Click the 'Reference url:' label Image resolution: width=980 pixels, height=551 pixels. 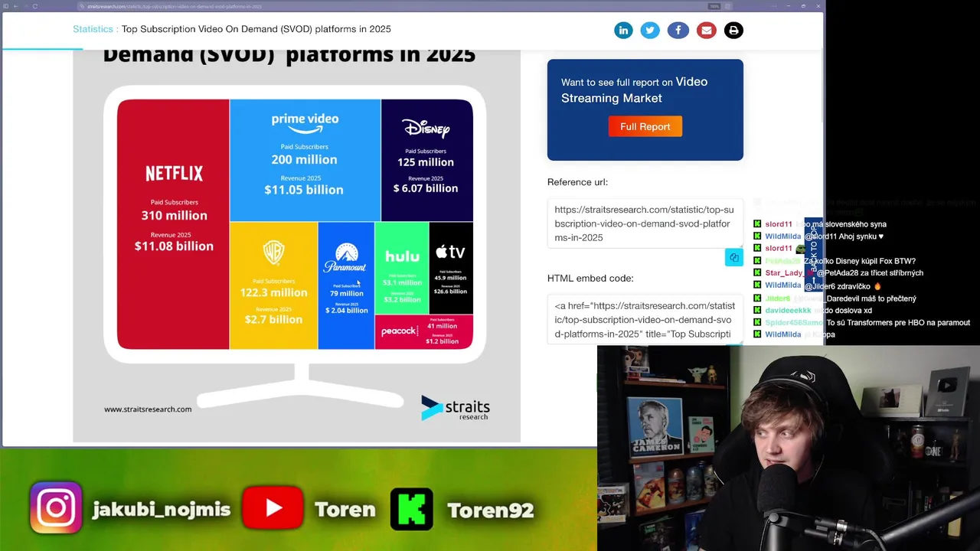click(x=577, y=182)
